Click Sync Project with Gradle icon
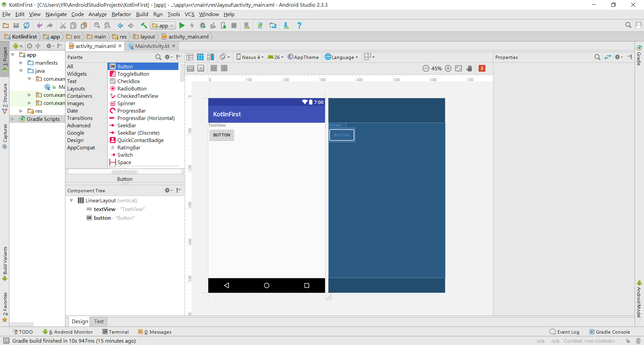 tap(260, 25)
